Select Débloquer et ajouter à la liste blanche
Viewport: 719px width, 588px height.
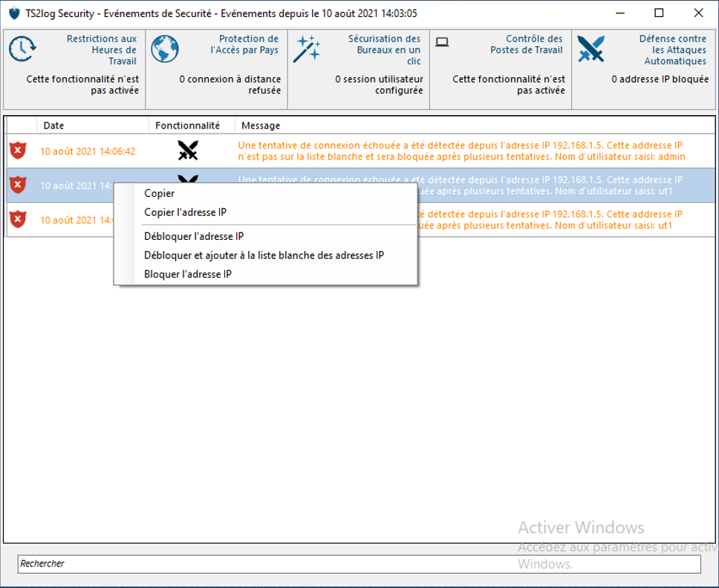click(264, 255)
